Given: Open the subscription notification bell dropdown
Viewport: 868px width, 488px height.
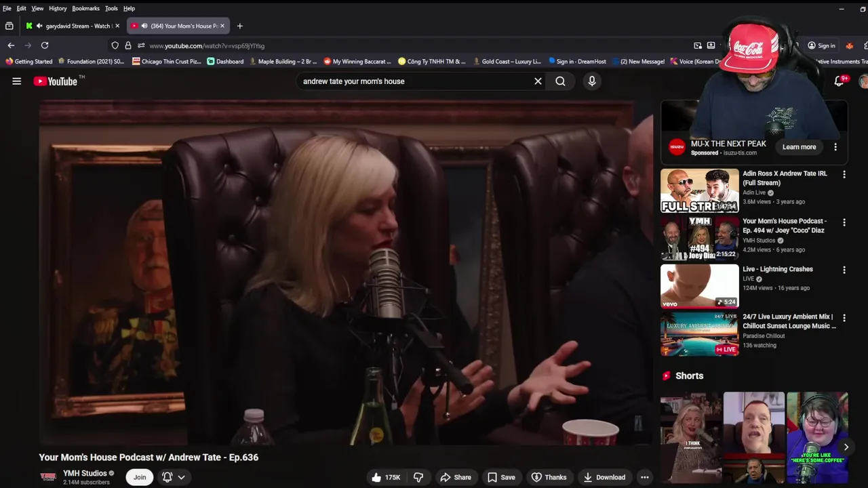Looking at the screenshot, I should (174, 477).
